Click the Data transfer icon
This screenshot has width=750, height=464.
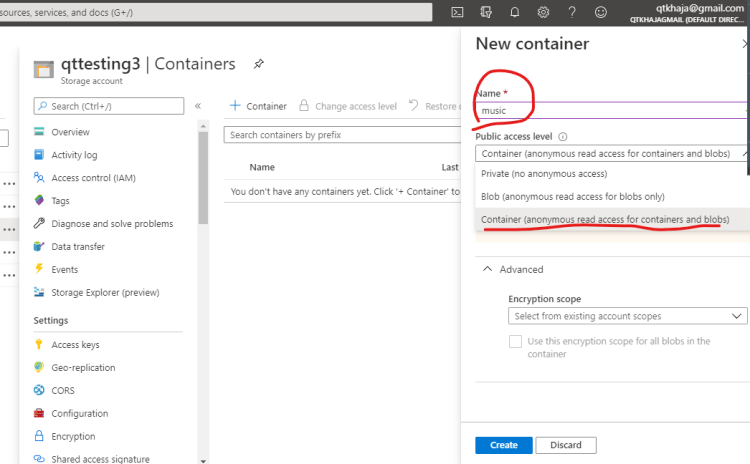tap(39, 246)
